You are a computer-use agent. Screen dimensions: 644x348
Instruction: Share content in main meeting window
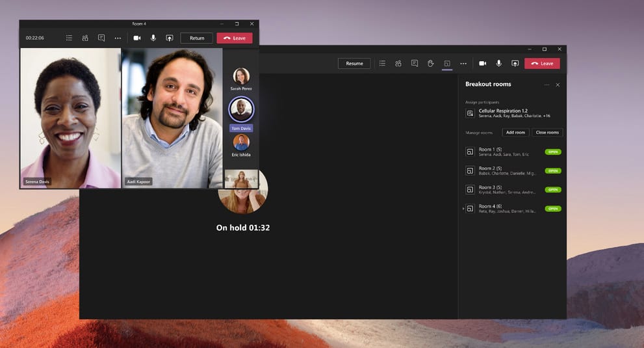(515, 63)
